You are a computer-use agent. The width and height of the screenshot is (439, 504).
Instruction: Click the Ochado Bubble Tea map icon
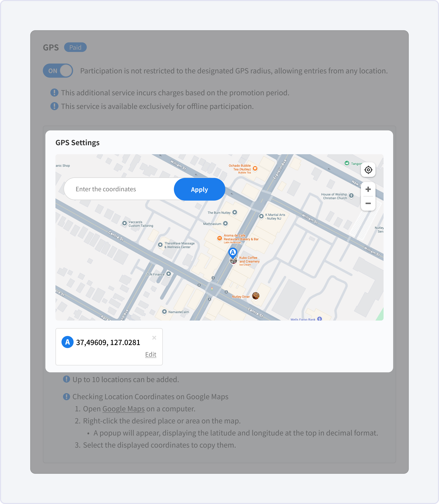[x=255, y=168]
